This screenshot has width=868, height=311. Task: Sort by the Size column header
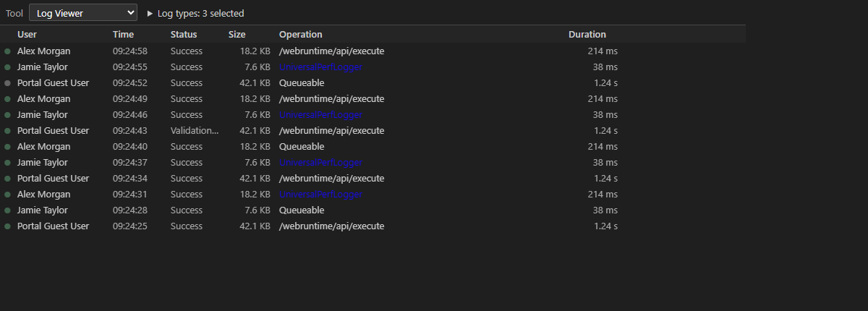pos(237,34)
